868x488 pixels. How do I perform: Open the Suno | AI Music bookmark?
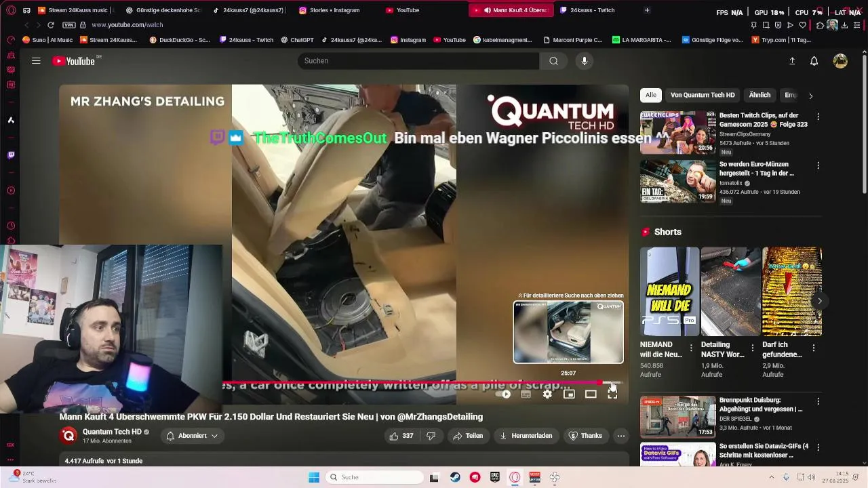(47, 40)
